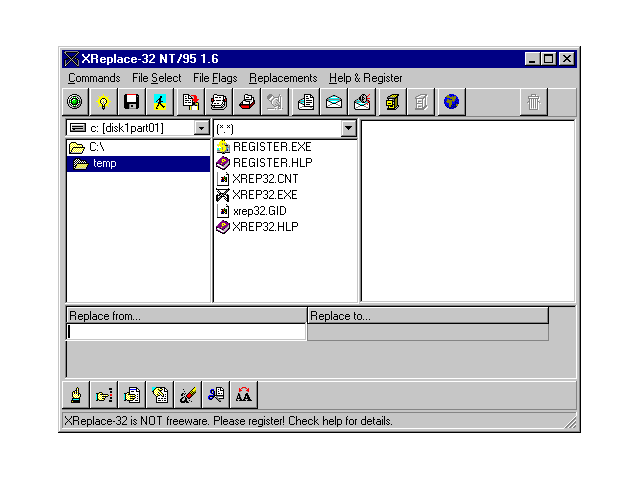The image size is (640, 480).
Task: Select XREP32.EXE in the file list
Action: click(264, 195)
